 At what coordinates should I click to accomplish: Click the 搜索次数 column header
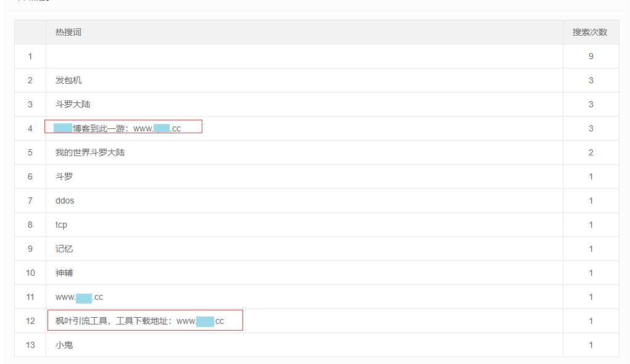pos(590,32)
